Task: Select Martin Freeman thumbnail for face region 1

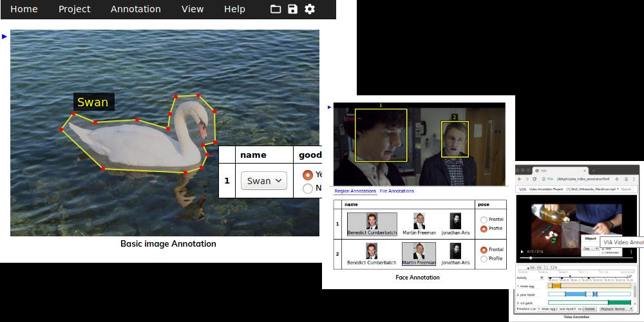Action: (x=419, y=223)
